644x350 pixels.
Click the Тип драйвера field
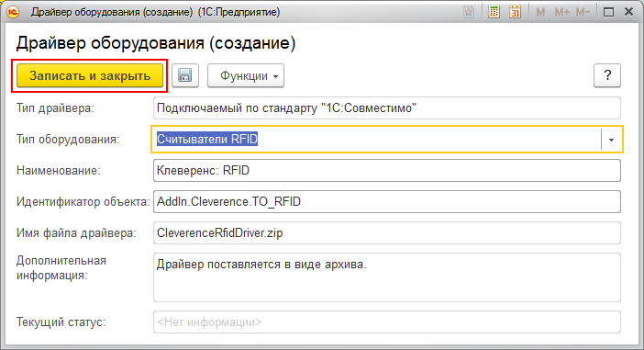click(x=387, y=108)
